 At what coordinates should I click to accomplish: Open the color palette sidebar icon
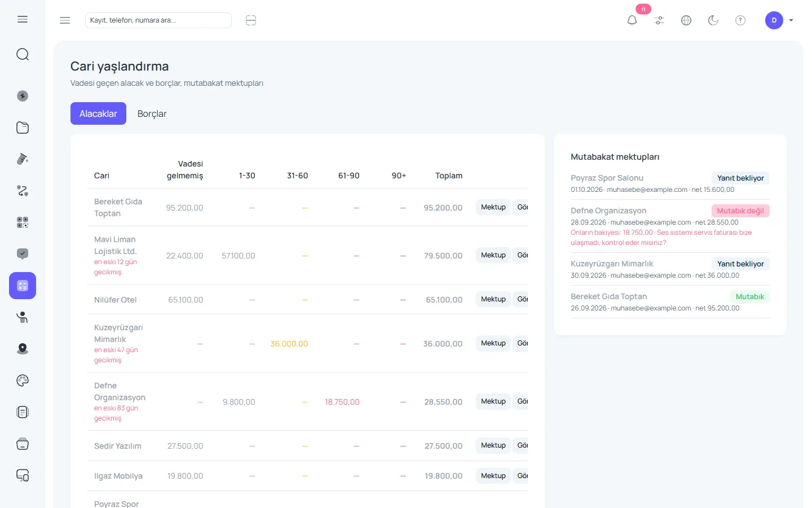23,380
